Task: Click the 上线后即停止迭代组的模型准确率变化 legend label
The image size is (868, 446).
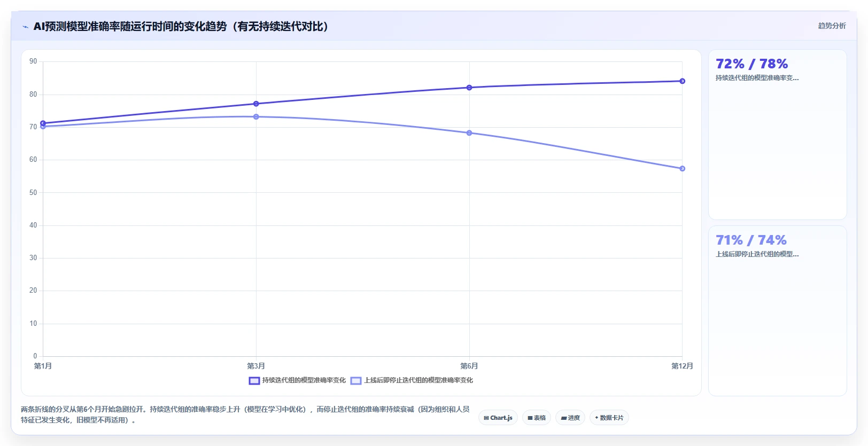Action: 418,380
